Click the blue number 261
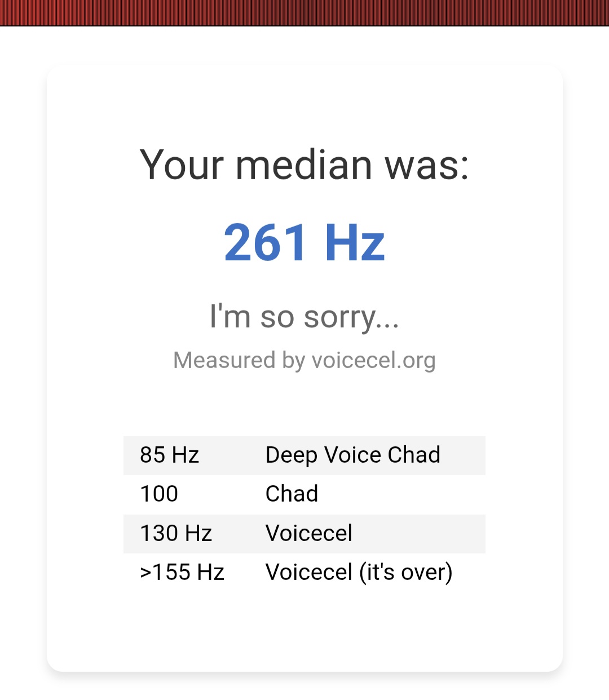Image resolution: width=609 pixels, height=700 pixels. point(265,243)
